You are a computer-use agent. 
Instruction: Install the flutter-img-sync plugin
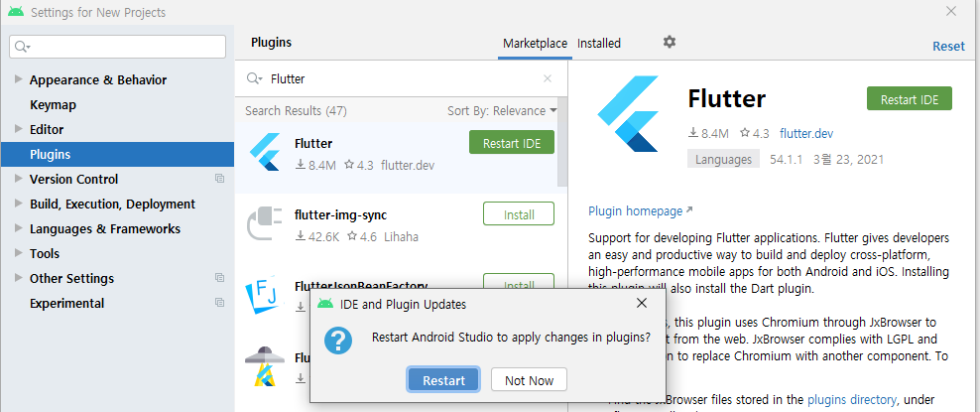519,213
